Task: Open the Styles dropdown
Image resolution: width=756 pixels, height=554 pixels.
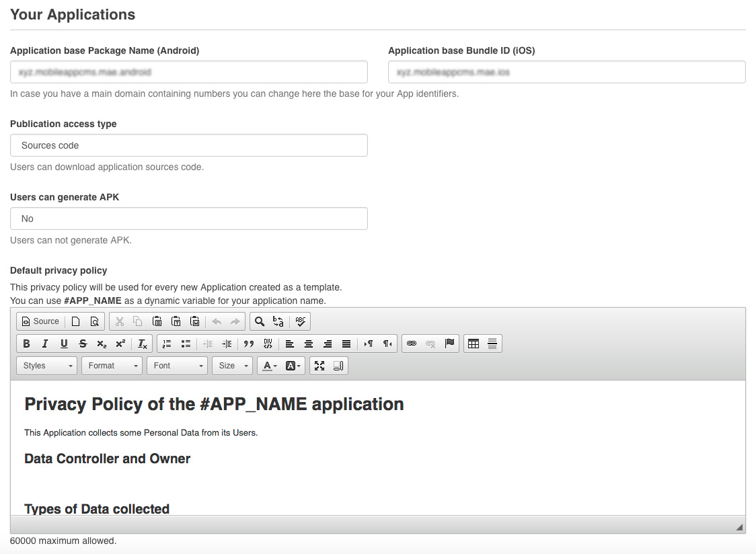Action: click(47, 366)
